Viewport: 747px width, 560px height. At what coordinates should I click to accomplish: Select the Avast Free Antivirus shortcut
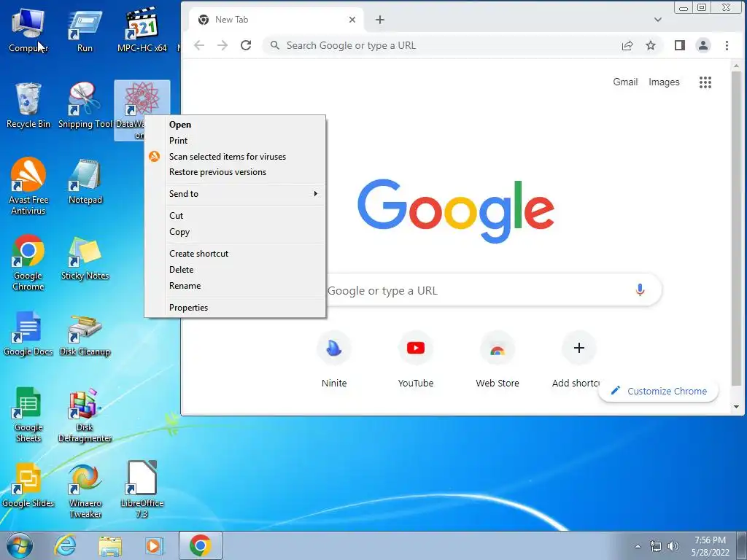[x=28, y=187]
